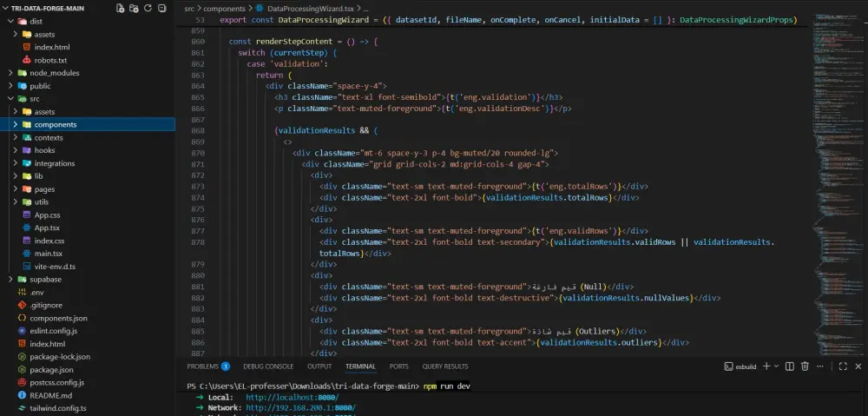Image resolution: width=868 pixels, height=416 pixels.
Task: Switch to the DEBUG CONSOLE tab
Action: coord(268,366)
